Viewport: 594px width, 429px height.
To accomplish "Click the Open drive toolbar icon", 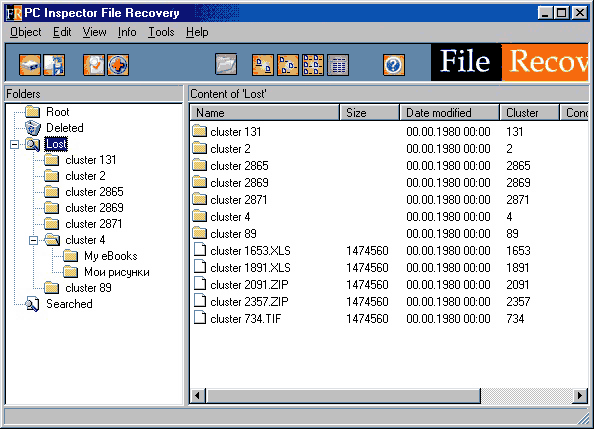I will [30, 65].
